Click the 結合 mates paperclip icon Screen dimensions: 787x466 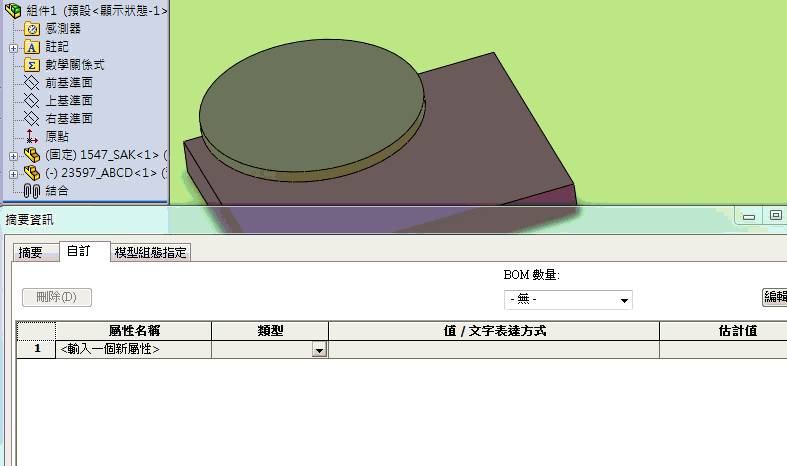coord(32,191)
